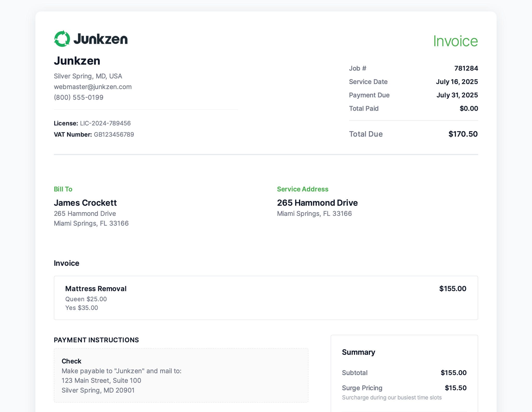
Task: Click the Total Due $170.50 amount
Action: pos(463,134)
